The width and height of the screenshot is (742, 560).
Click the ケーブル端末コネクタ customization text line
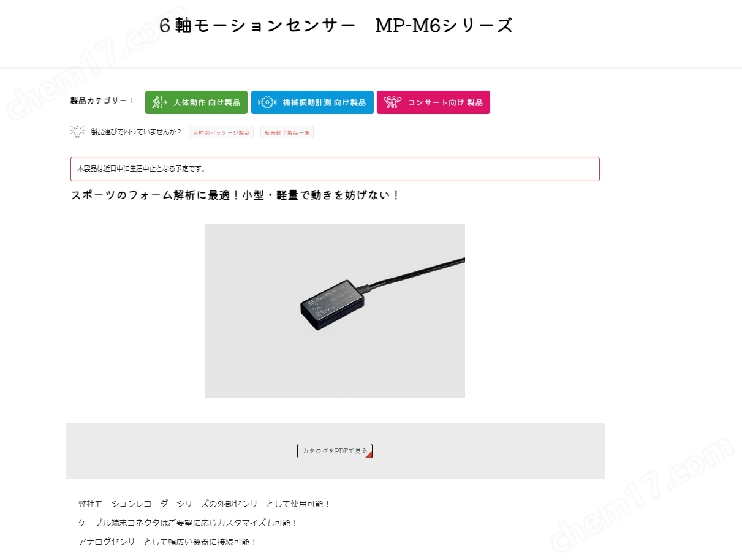pos(188,523)
